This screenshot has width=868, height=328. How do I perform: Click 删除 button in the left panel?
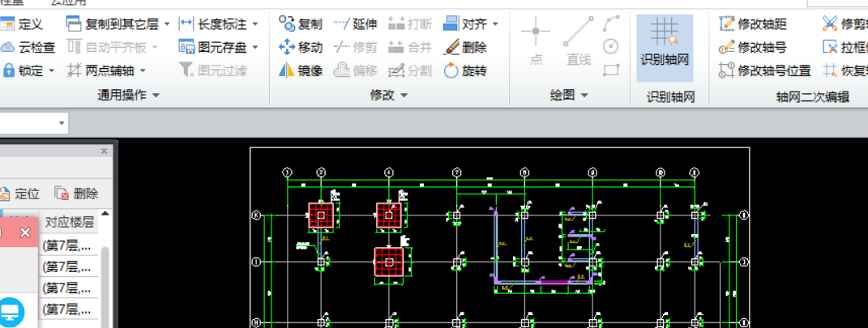[77, 194]
